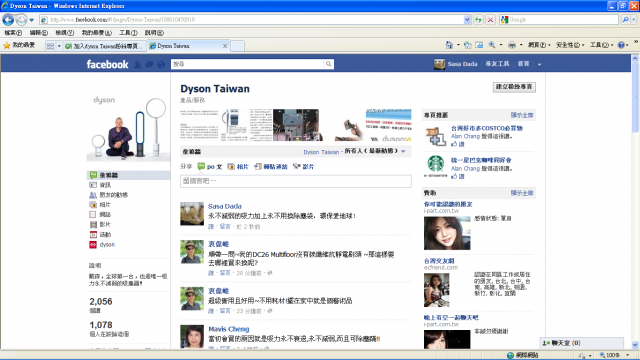The image size is (640, 360).
Task: Click the i-part.com.tw ad woman photo
Action: tap(447, 233)
